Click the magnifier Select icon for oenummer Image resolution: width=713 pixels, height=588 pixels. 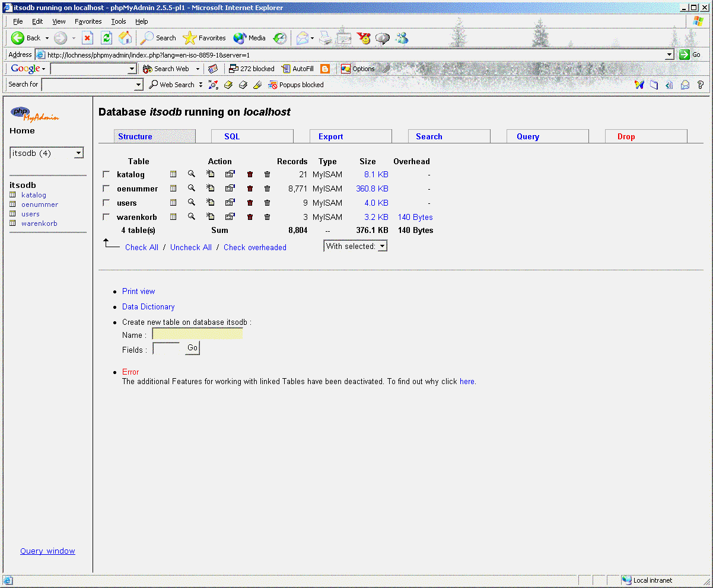tap(192, 188)
